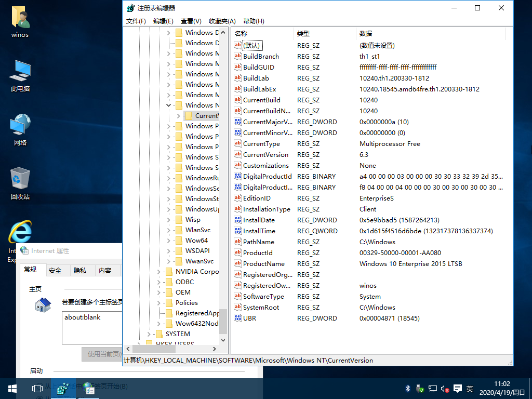Screen dimensions: 532x399
Task: Select the RegisteredOw... value row
Action: (370, 285)
